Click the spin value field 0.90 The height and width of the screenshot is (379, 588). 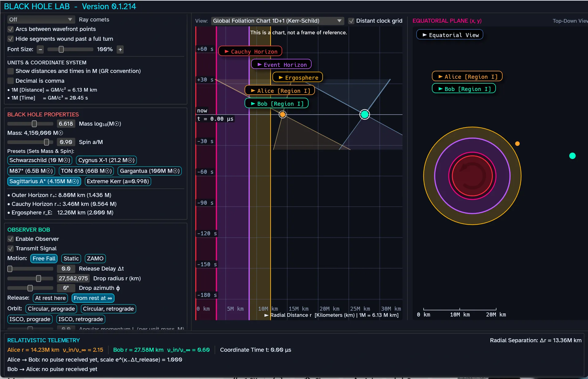click(66, 142)
